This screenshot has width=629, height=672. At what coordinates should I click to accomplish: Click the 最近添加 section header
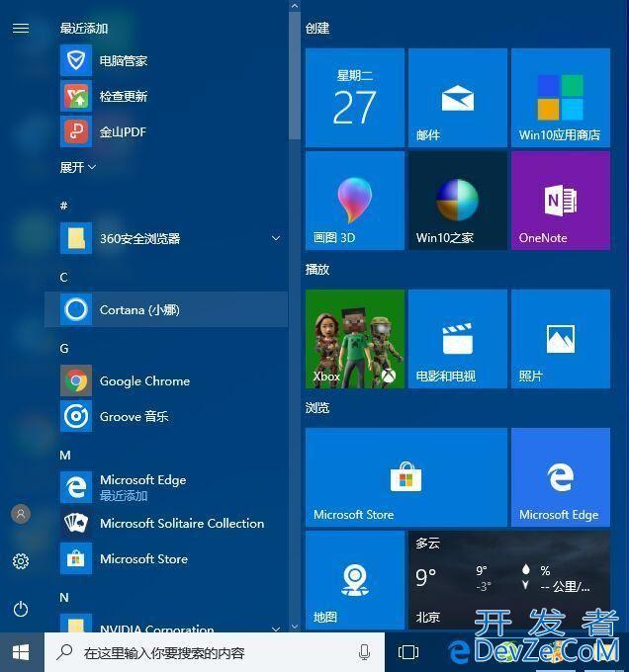click(84, 29)
